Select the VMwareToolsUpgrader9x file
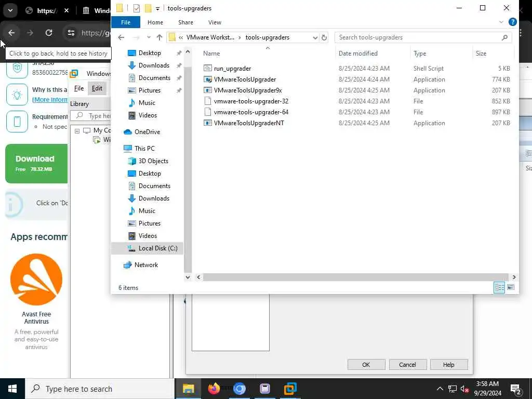 (248, 90)
